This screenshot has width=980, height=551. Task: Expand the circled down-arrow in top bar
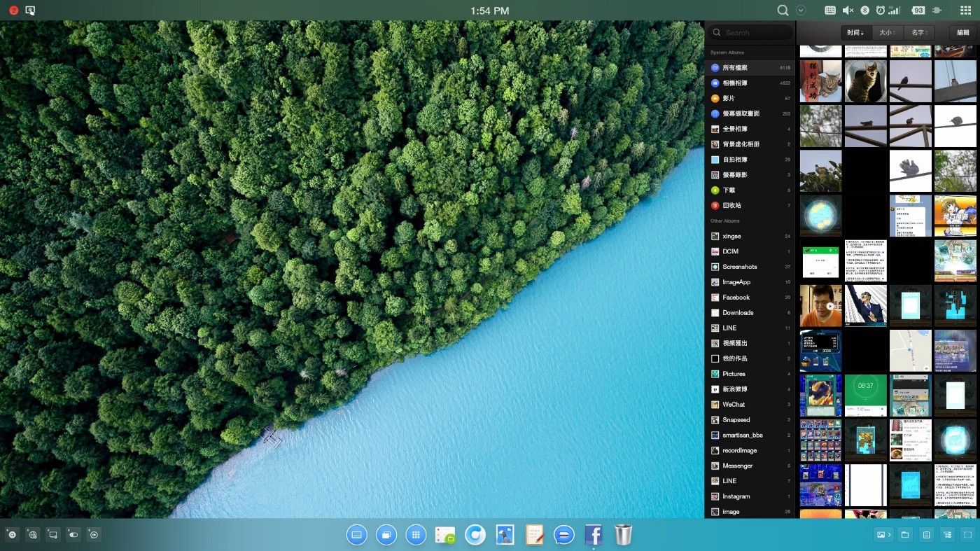tap(801, 11)
